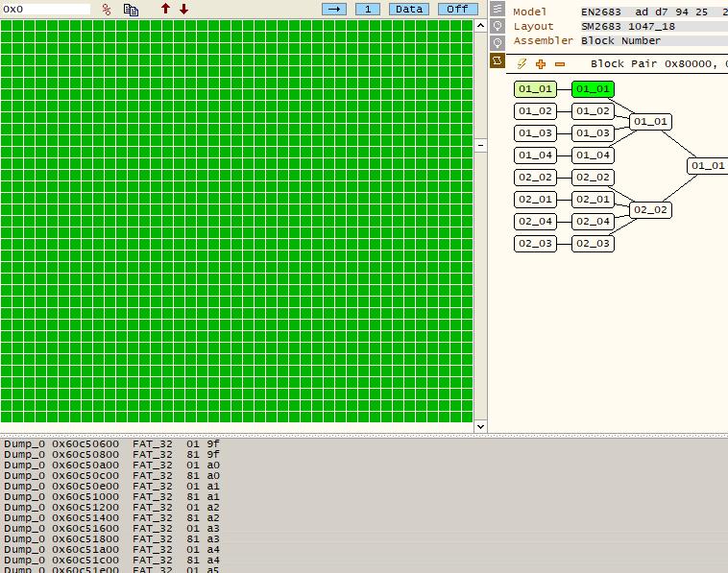Click the Model value EN2683 field
The height and width of the screenshot is (573, 728).
coord(654,12)
